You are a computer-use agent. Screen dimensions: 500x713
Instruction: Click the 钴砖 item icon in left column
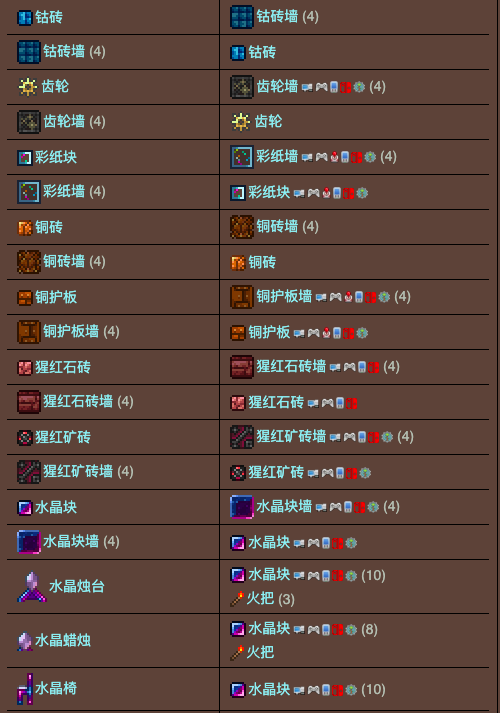(25, 18)
